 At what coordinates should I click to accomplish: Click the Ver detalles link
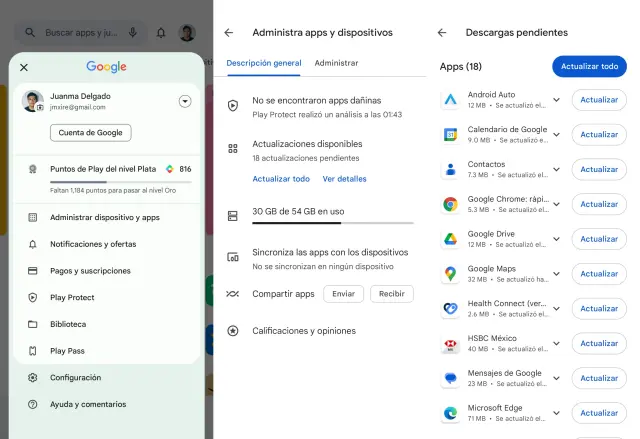tap(344, 179)
